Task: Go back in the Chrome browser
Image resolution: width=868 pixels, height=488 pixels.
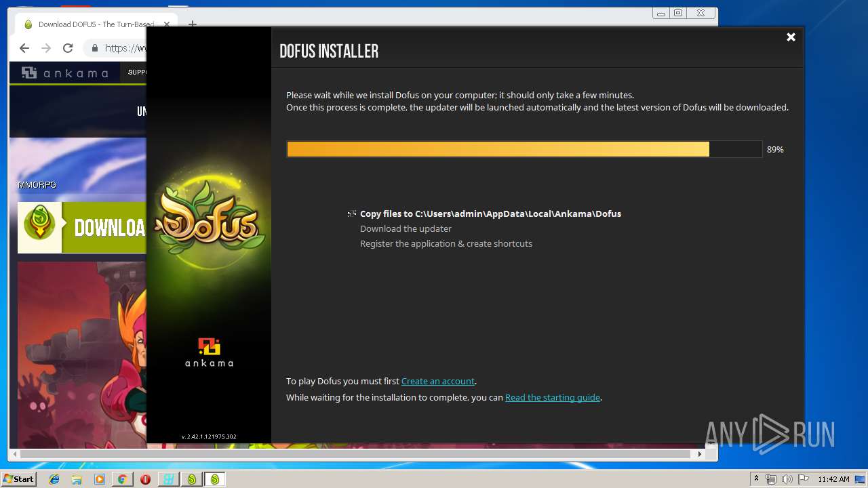Action: tap(24, 48)
